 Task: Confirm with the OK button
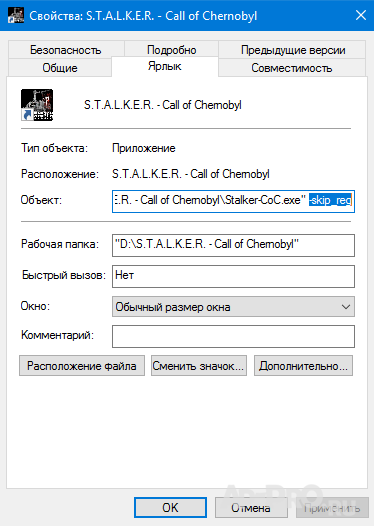click(170, 508)
